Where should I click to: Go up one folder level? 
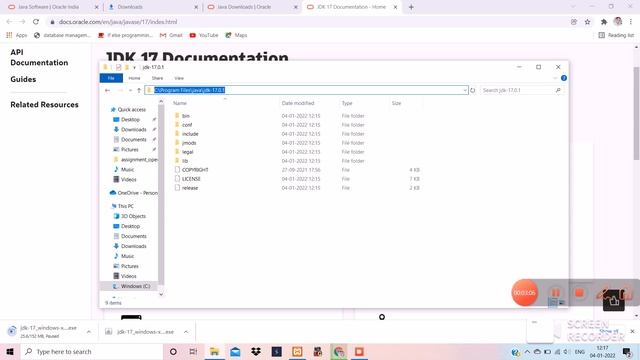tap(139, 90)
